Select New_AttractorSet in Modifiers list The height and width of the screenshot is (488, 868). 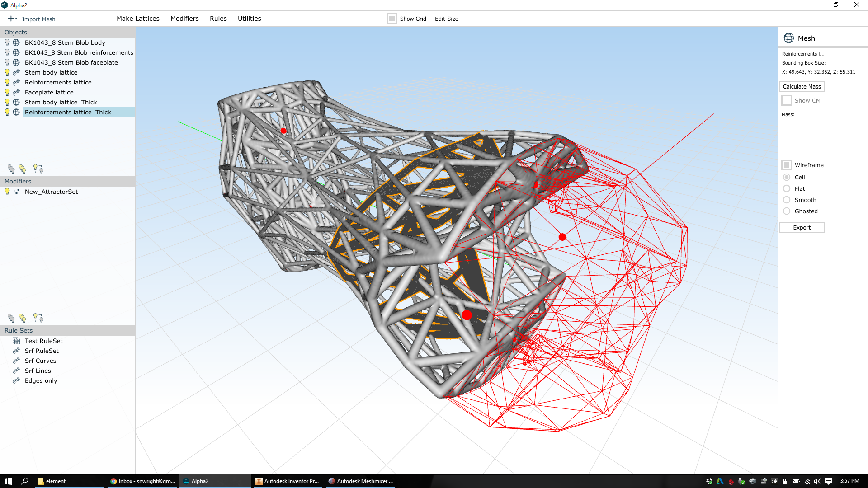pos(51,192)
